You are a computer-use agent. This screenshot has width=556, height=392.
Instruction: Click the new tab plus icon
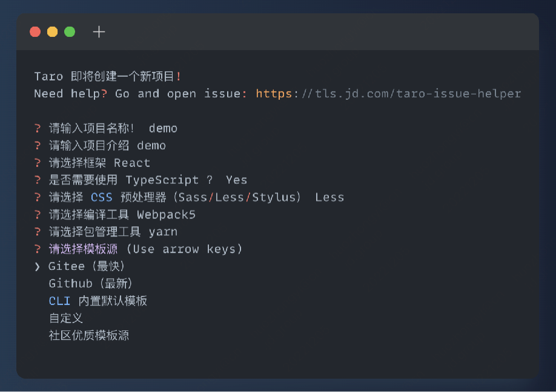click(x=99, y=32)
